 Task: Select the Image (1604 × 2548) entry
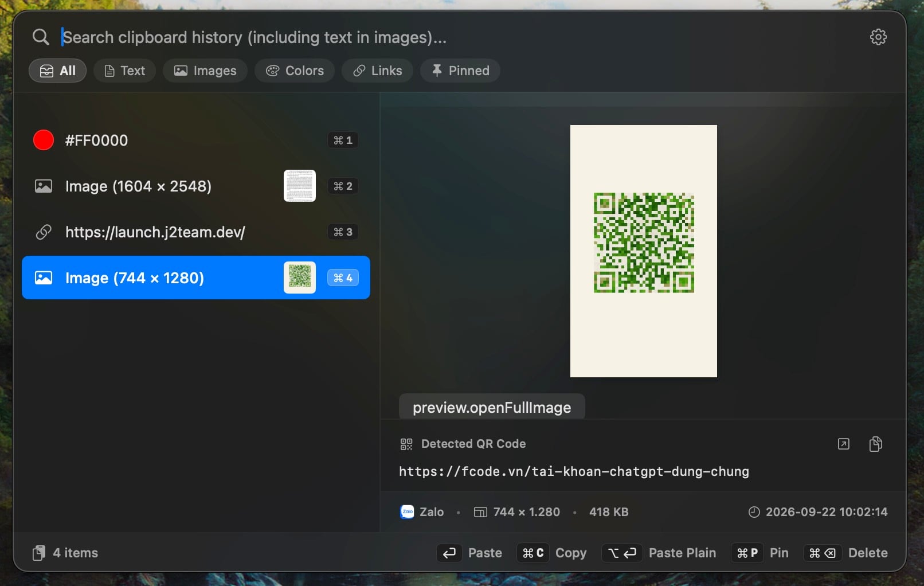(x=196, y=186)
